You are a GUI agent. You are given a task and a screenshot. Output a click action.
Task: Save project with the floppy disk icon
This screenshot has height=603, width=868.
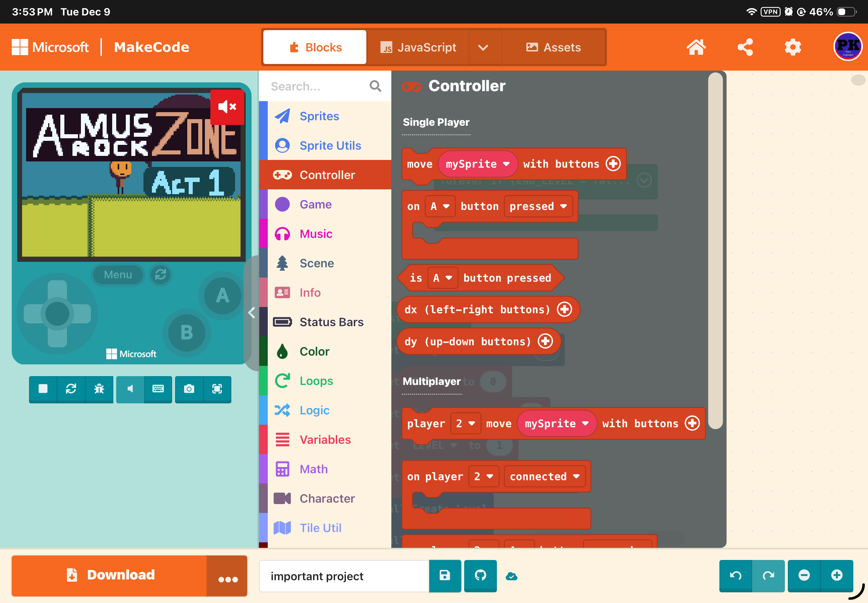pos(444,575)
